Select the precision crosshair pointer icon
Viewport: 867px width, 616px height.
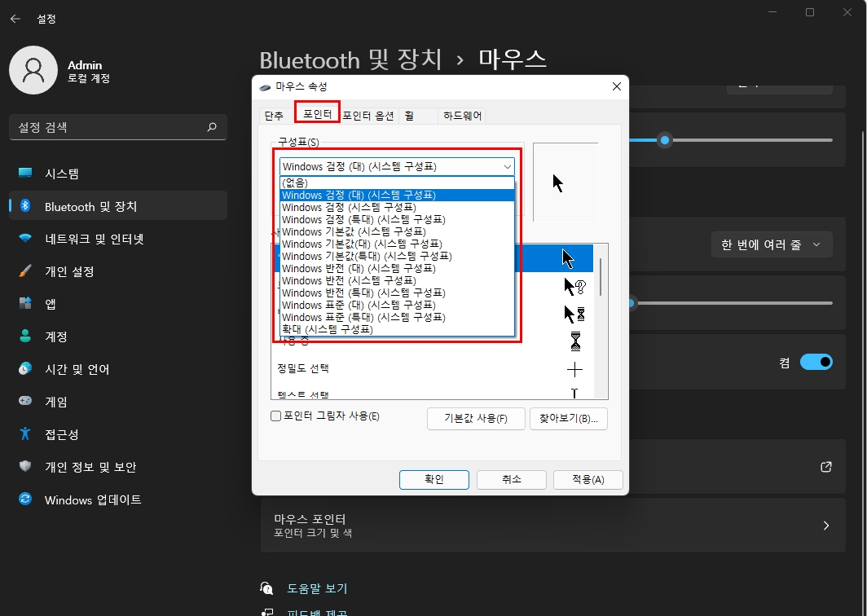click(574, 369)
